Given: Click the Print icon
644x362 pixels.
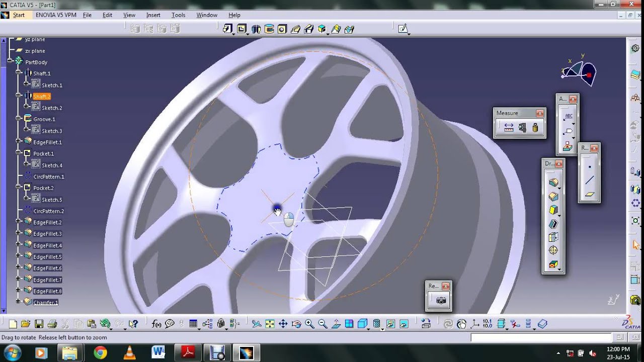Looking at the screenshot, I should point(52,324).
